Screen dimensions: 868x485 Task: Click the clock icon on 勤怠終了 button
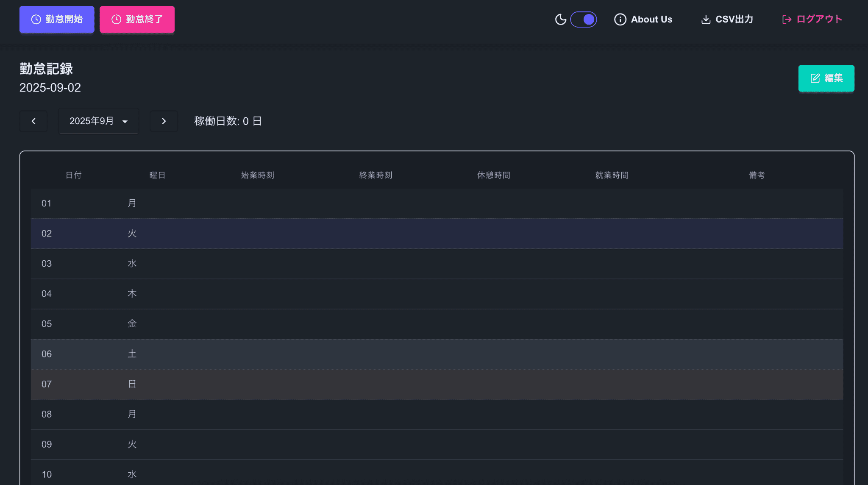pos(116,19)
